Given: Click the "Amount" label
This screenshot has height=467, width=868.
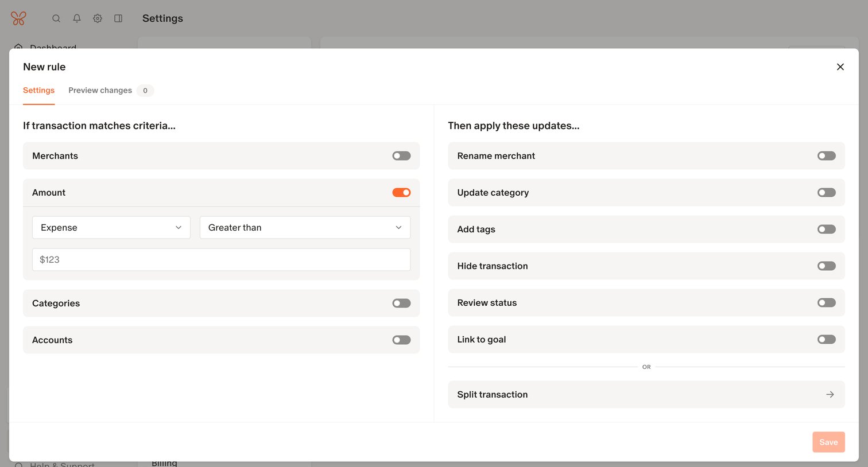Looking at the screenshot, I should click(x=49, y=193).
